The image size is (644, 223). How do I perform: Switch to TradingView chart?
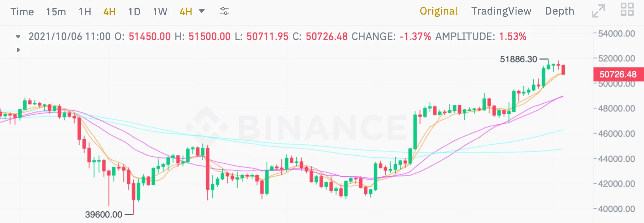pyautogui.click(x=501, y=11)
